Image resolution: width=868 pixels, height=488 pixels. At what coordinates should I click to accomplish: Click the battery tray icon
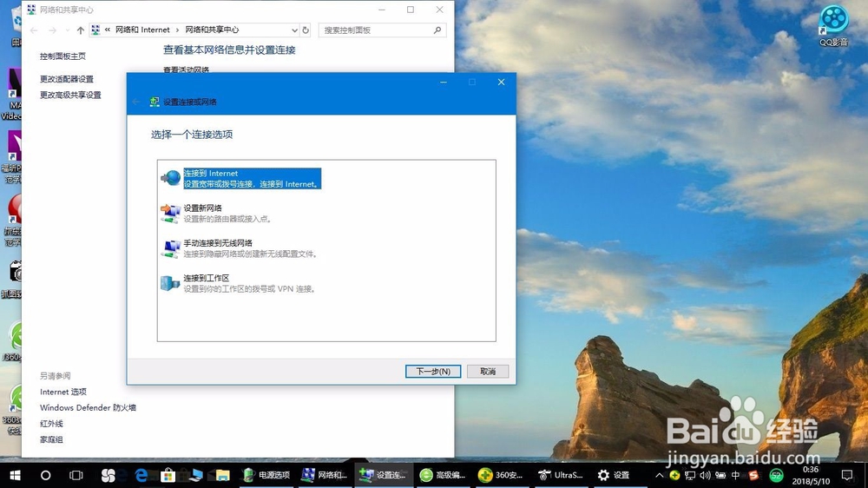click(720, 475)
